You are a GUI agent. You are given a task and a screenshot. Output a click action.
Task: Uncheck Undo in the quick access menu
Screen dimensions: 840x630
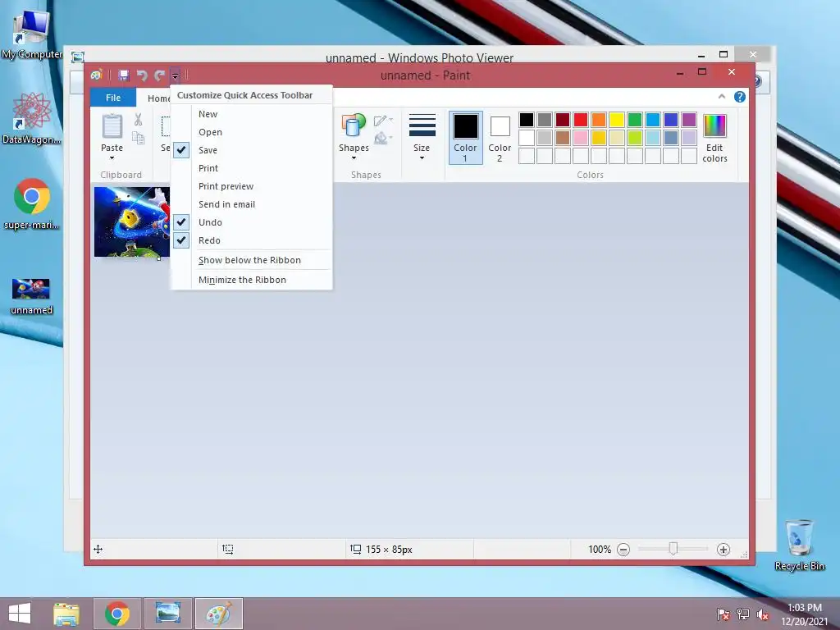(251, 222)
